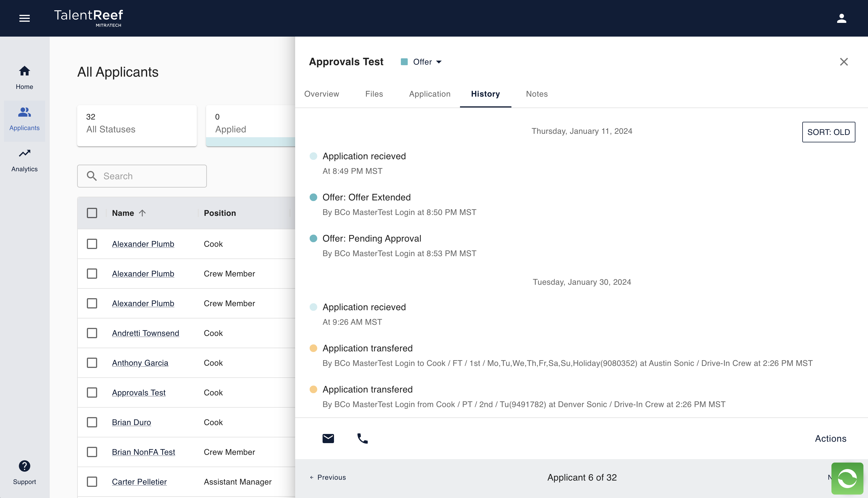Click Assistant Manager position cell

[237, 482]
